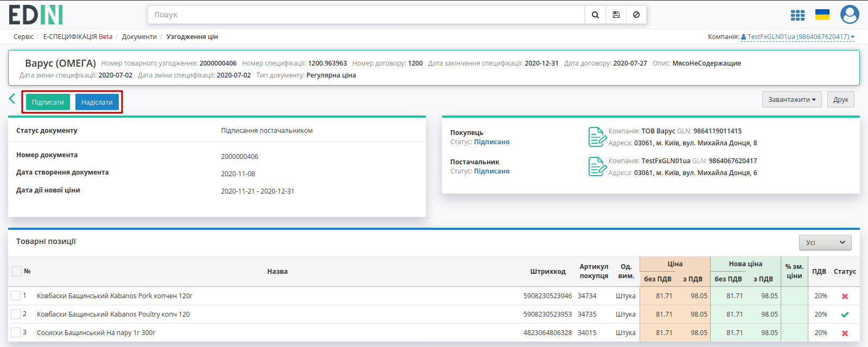Viewport: 868px width, 347px height.
Task: Open the apps grid icon
Action: (797, 15)
